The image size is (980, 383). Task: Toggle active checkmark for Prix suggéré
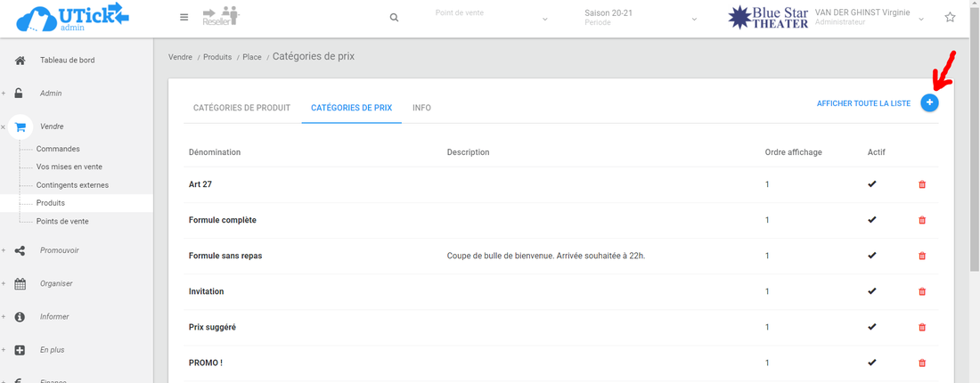[872, 327]
